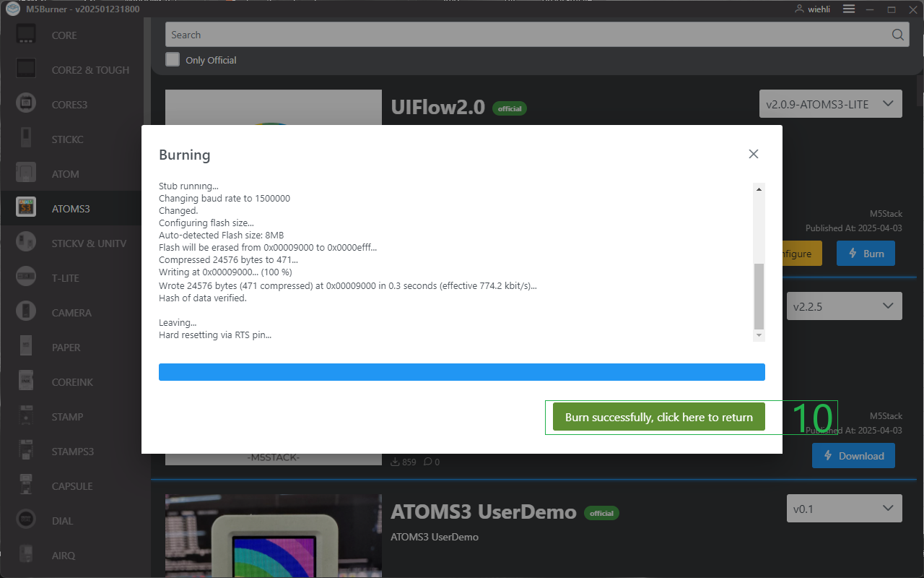Viewport: 924px width, 578px height.
Task: Toggle the Only Official checkbox
Action: pyautogui.click(x=173, y=60)
